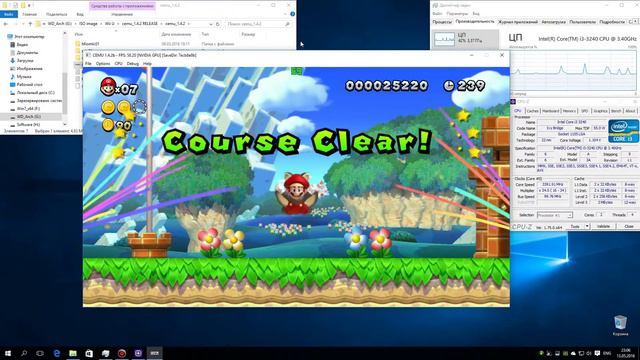This screenshot has width=640, height=360.
Task: Go back in the Explorer window
Action: [x=6, y=24]
